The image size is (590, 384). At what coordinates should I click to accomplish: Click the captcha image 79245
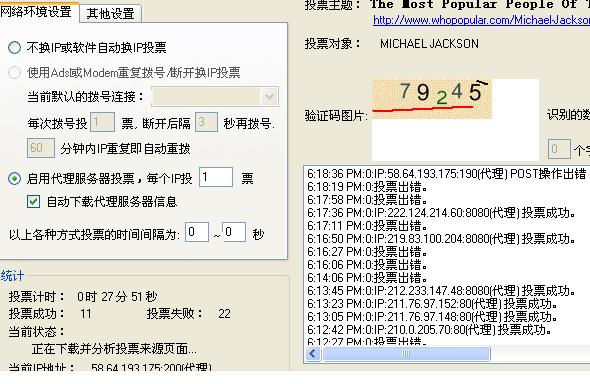[x=431, y=99]
